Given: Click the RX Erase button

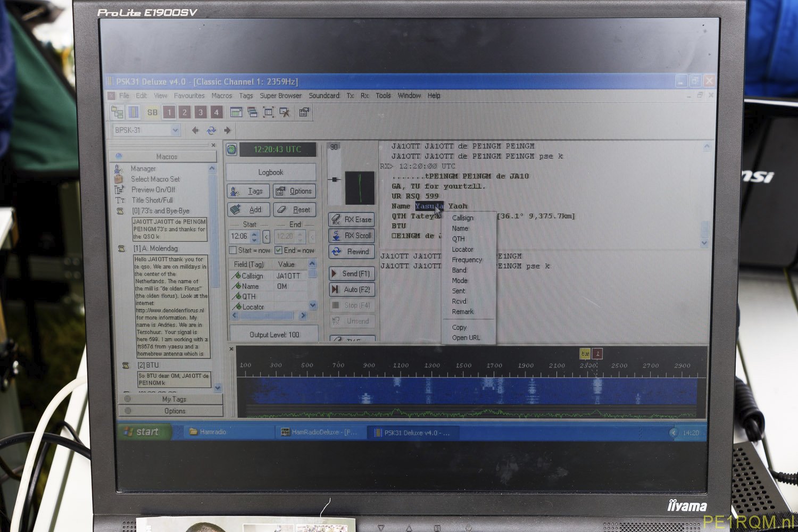Looking at the screenshot, I should point(352,220).
